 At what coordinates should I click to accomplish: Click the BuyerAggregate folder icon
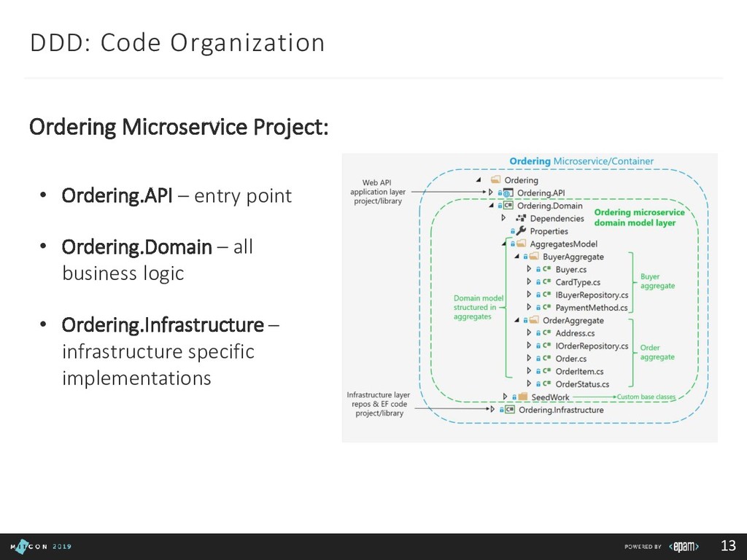(x=533, y=257)
